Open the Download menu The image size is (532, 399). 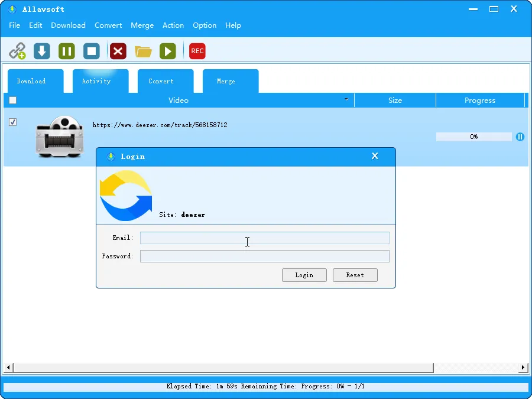(68, 25)
